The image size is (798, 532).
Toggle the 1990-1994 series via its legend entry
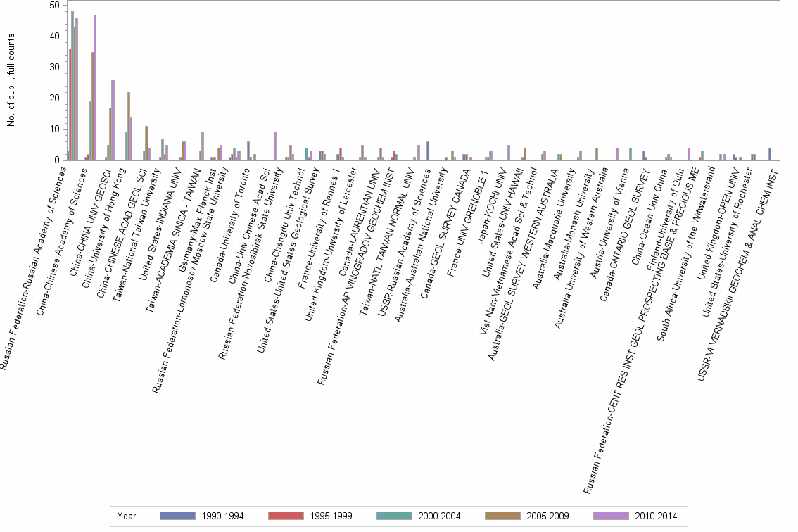pyautogui.click(x=223, y=516)
